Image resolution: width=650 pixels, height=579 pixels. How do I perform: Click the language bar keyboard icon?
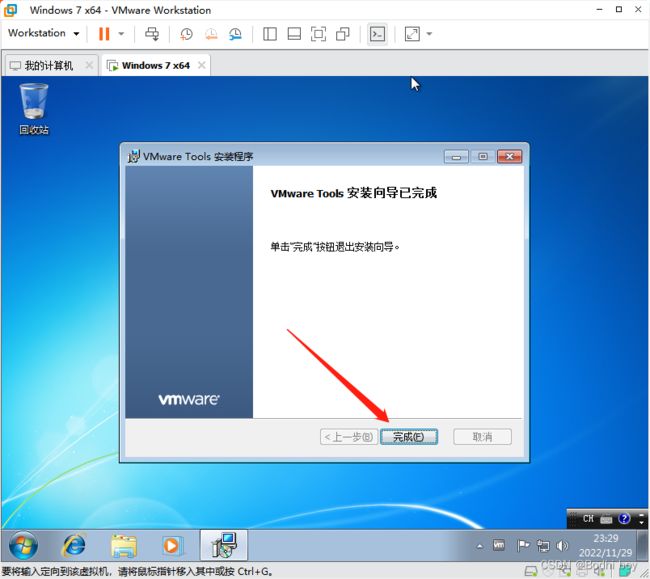tap(606, 519)
